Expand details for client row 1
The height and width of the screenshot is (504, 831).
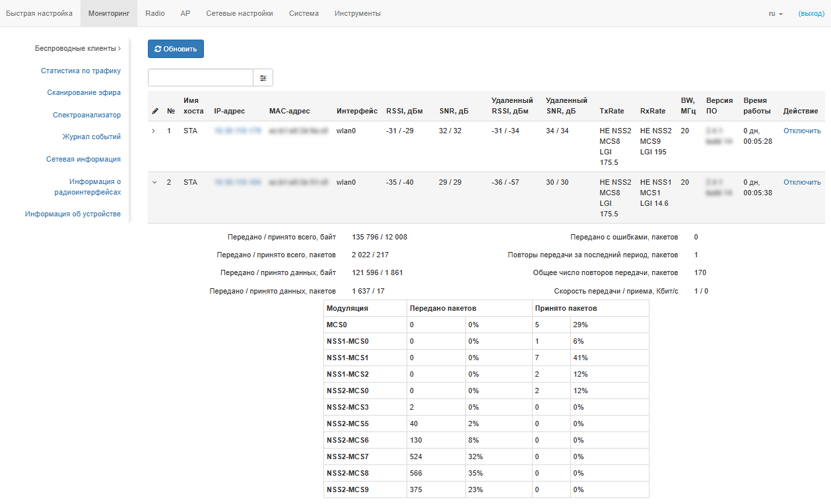(x=154, y=131)
